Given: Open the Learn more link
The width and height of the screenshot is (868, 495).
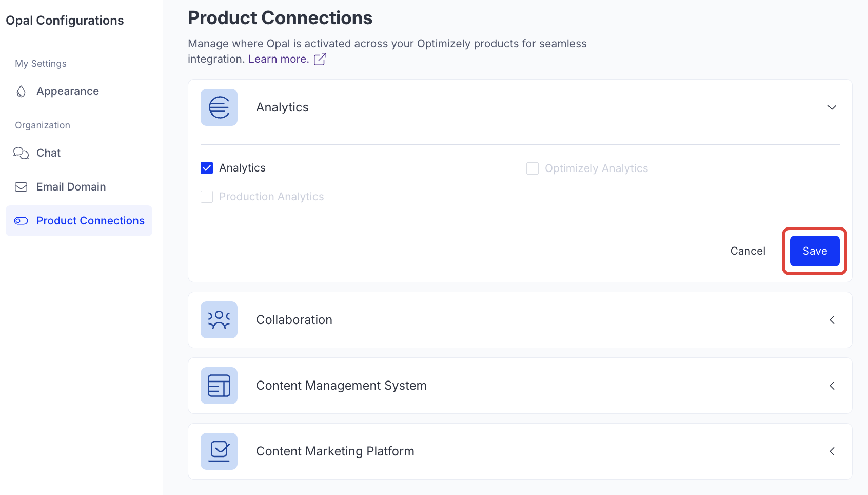Looking at the screenshot, I should (x=278, y=59).
